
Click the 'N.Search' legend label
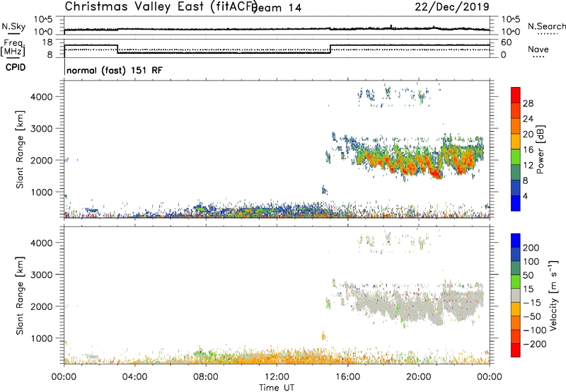(x=547, y=26)
